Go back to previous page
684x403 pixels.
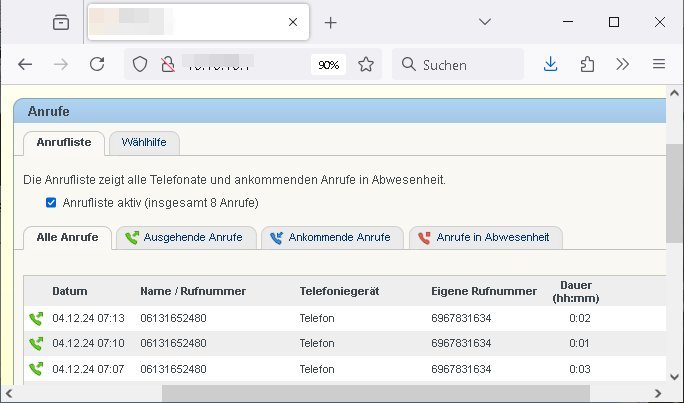25,64
